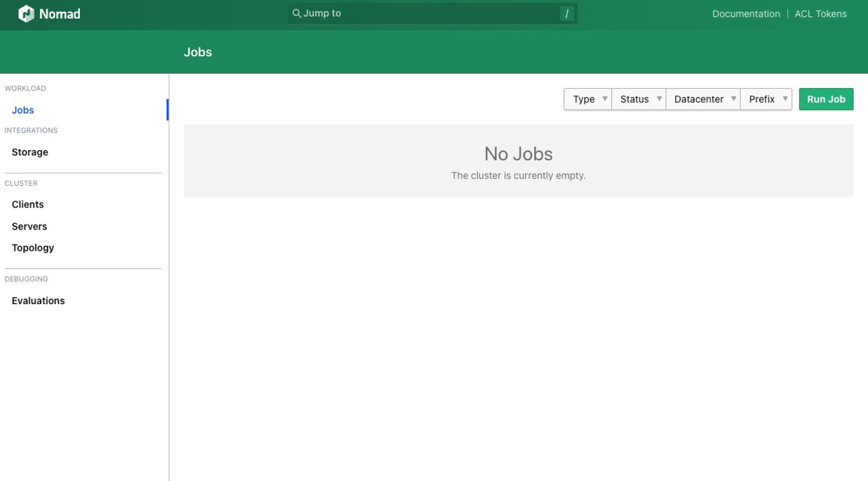Open the Type filter dropdown arrow
868x481 pixels.
pos(605,99)
